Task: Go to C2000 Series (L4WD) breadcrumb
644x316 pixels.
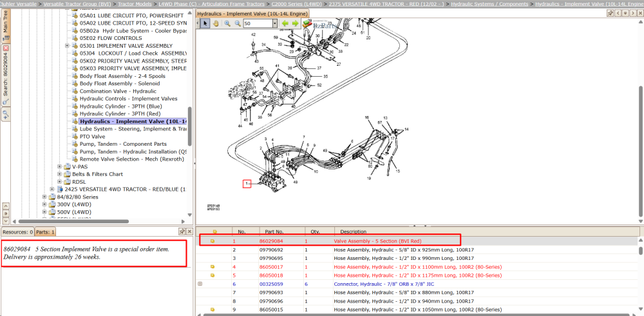Action: (298, 4)
